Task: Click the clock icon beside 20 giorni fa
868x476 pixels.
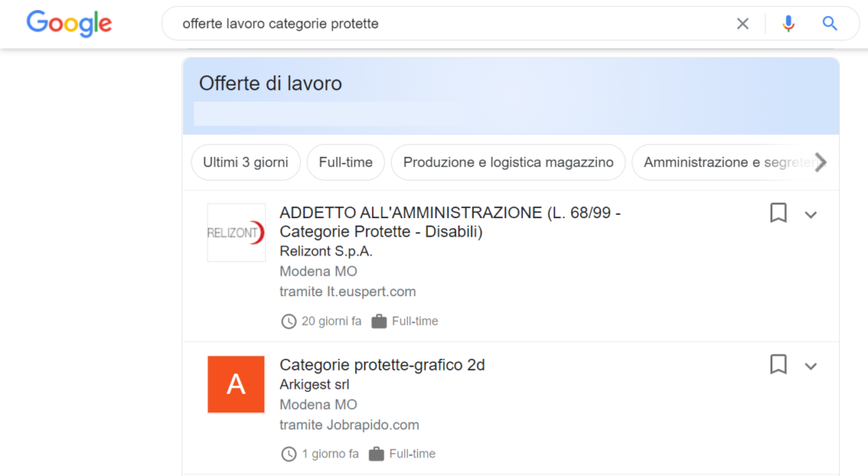Action: coord(288,322)
